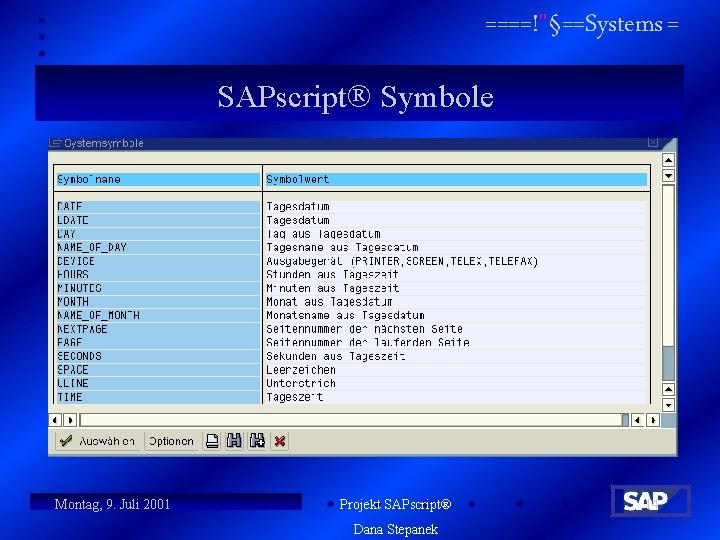Open the Optionen button
The image size is (720, 540).
[171, 441]
